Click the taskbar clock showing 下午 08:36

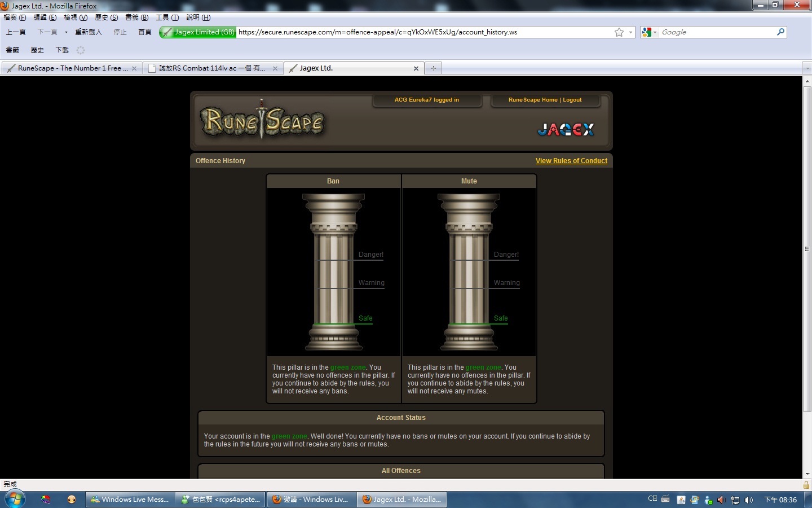[780, 500]
